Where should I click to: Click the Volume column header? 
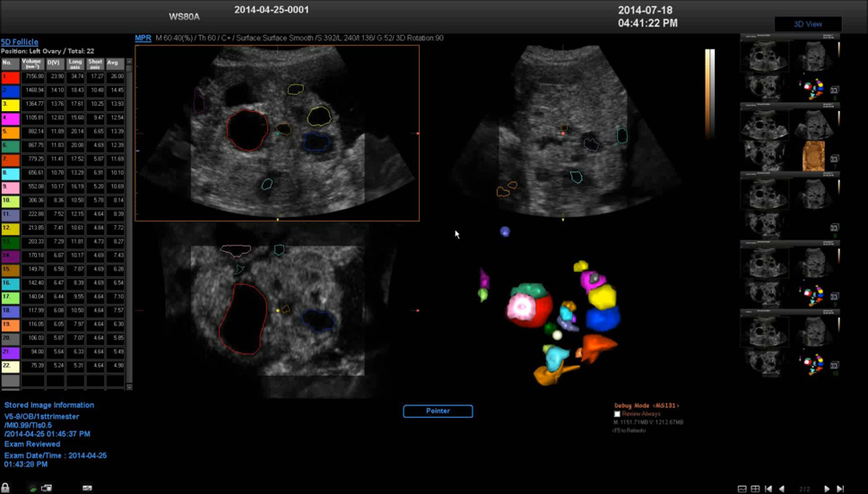(33, 63)
